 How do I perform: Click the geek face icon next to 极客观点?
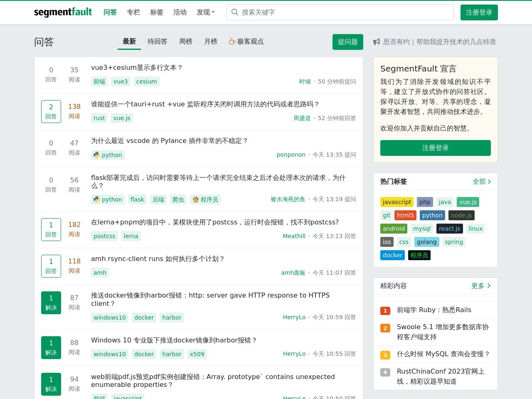(232, 42)
